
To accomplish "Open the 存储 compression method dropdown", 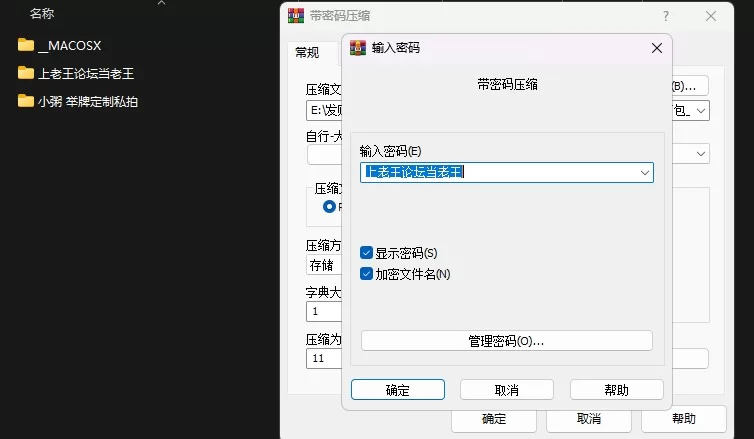I will (x=324, y=265).
